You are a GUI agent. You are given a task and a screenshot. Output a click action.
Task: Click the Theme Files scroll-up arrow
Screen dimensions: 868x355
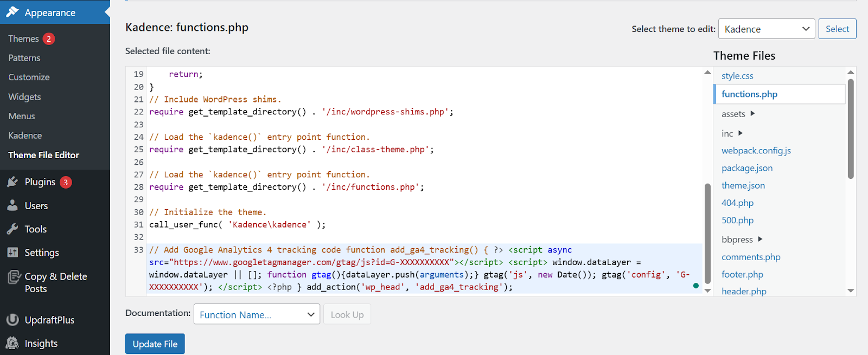click(851, 72)
